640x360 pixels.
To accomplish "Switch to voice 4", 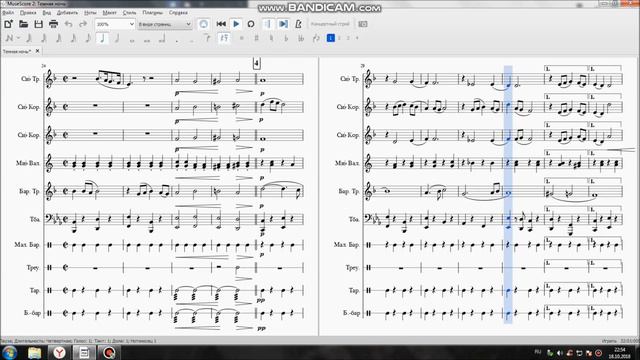I will click(x=357, y=38).
